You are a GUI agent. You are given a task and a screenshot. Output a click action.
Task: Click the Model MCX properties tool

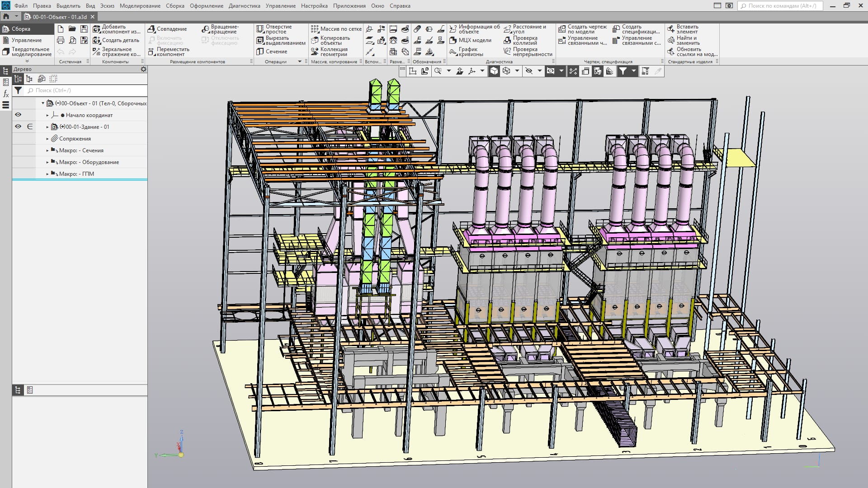click(x=470, y=40)
